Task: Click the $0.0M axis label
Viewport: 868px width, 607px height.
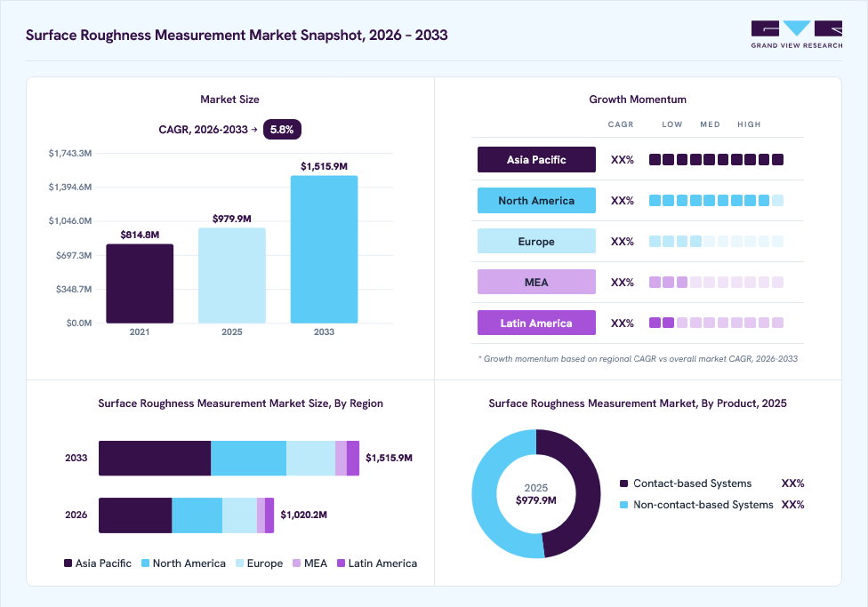Action: tap(78, 323)
